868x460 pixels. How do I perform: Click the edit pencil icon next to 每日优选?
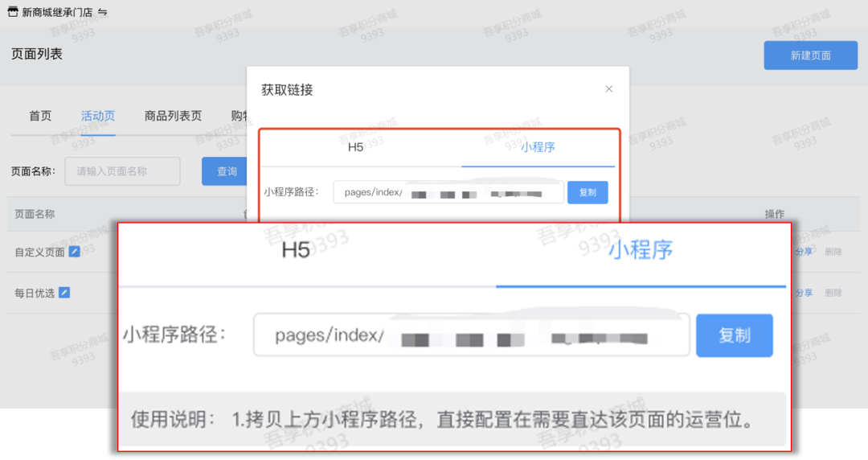tap(64, 293)
